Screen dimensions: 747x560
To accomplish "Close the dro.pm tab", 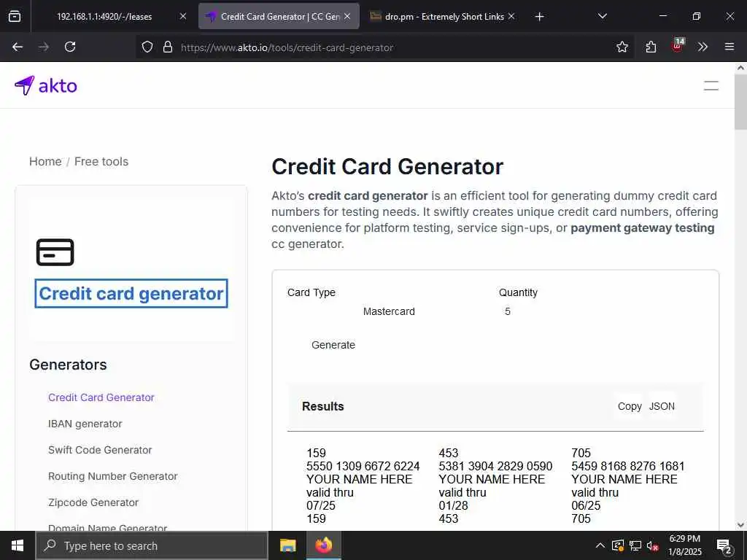I will click(x=511, y=16).
